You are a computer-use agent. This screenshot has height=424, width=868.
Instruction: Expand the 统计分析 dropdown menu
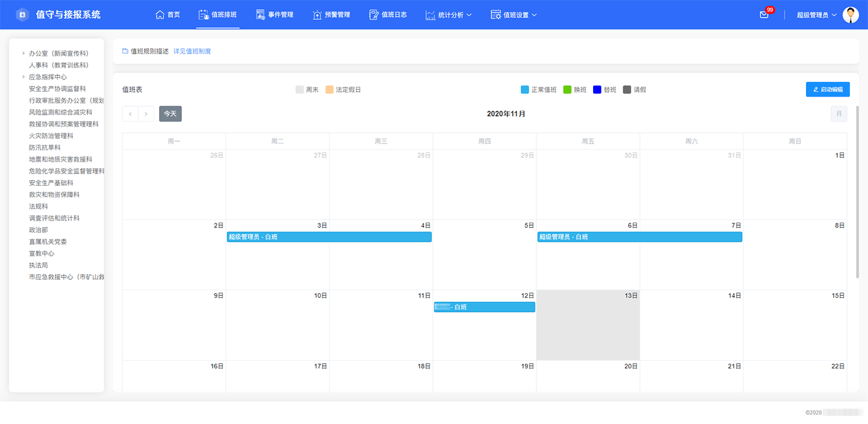(x=448, y=14)
